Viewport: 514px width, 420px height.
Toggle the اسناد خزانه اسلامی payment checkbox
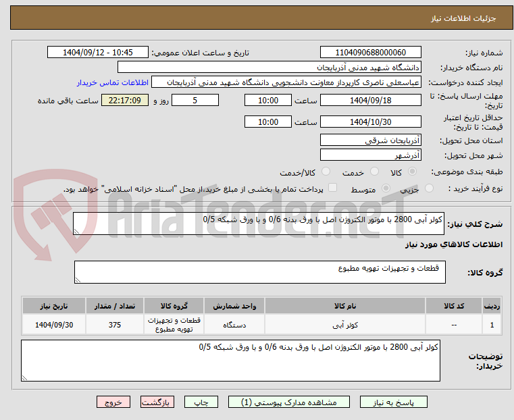[x=332, y=188]
